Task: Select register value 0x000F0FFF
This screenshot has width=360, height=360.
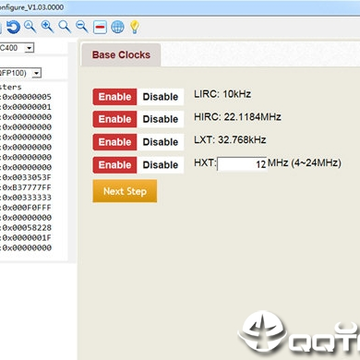Action: pyautogui.click(x=27, y=208)
